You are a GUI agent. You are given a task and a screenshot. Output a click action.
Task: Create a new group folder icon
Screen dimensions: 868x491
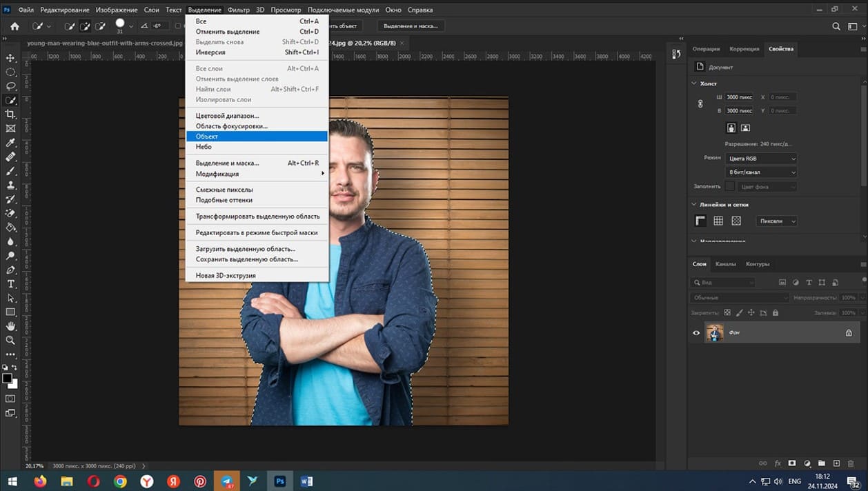click(822, 463)
